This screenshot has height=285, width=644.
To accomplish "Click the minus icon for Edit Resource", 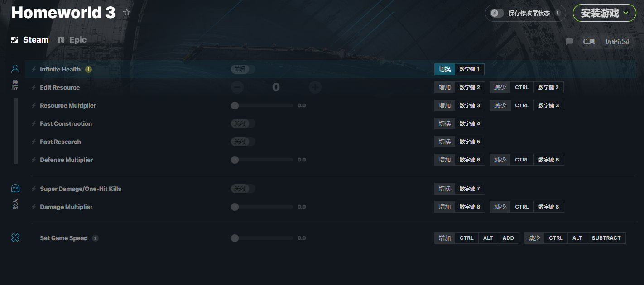I will click(x=237, y=87).
